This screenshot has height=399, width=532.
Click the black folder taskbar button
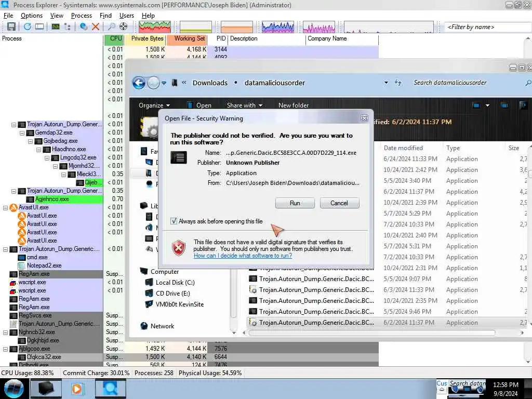point(46,389)
